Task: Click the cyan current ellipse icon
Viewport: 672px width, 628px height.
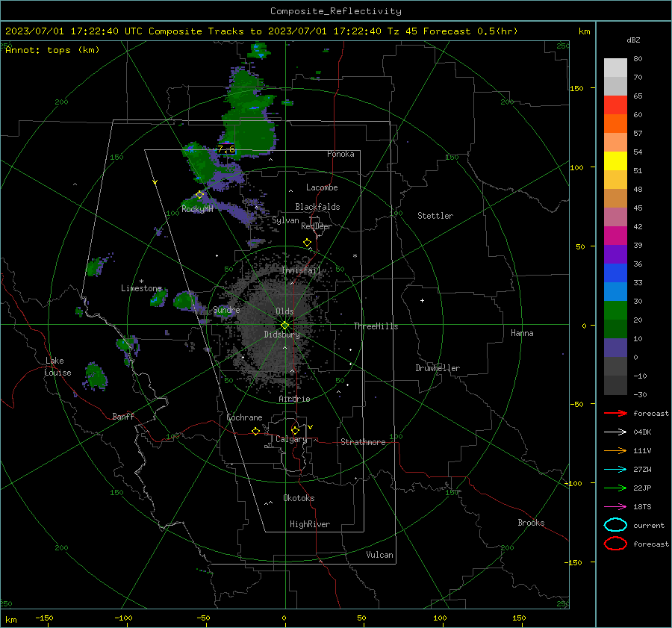Action: coord(615,525)
